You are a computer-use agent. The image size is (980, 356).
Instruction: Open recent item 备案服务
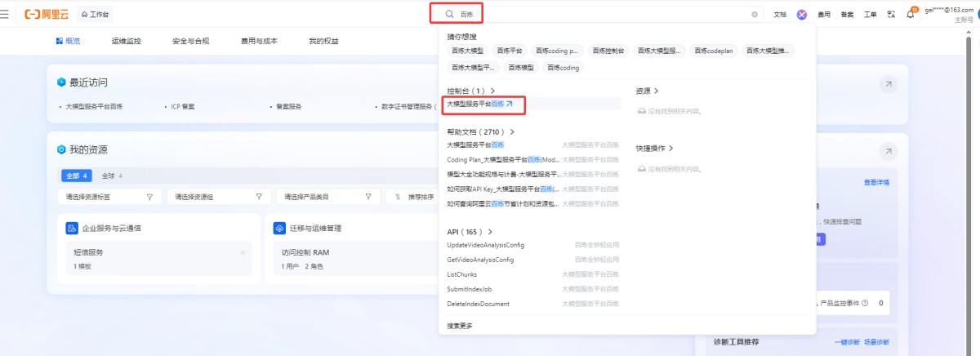(289, 106)
